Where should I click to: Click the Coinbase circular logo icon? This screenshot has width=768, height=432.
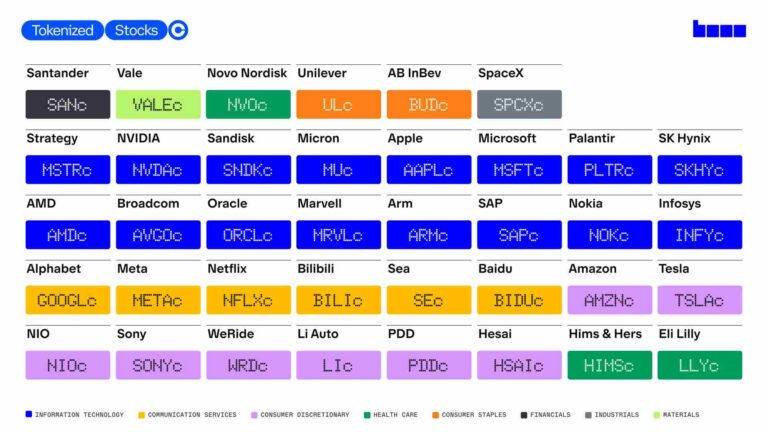click(178, 30)
